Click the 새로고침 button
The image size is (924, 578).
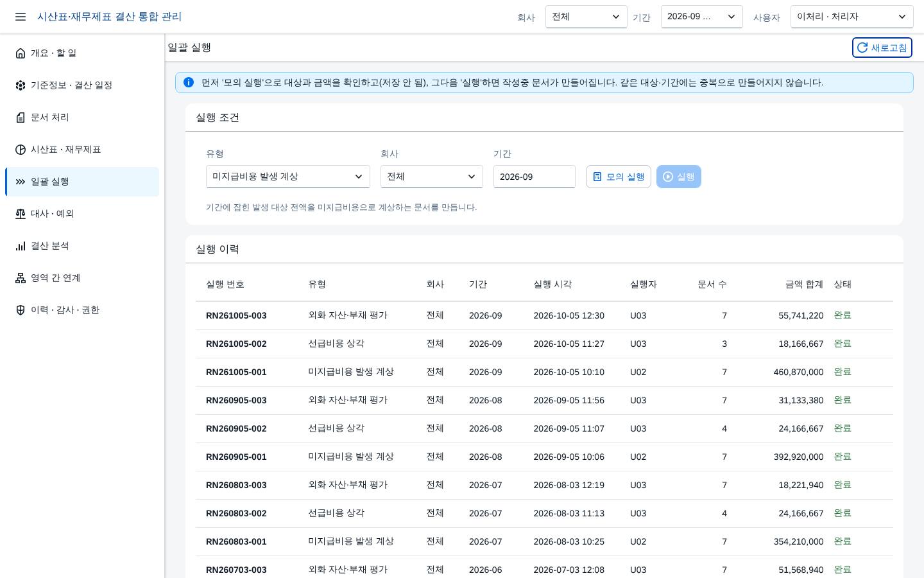(x=882, y=48)
